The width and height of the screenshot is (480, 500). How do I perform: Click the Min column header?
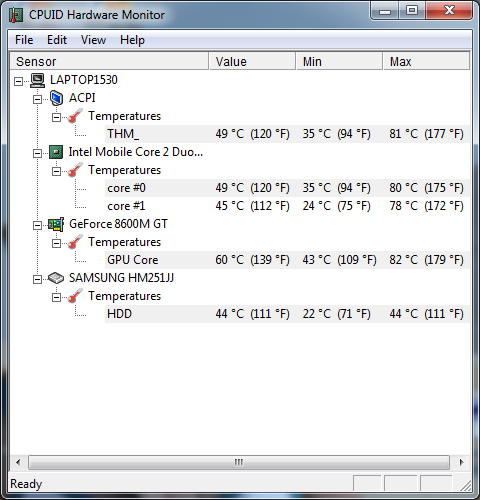click(339, 61)
